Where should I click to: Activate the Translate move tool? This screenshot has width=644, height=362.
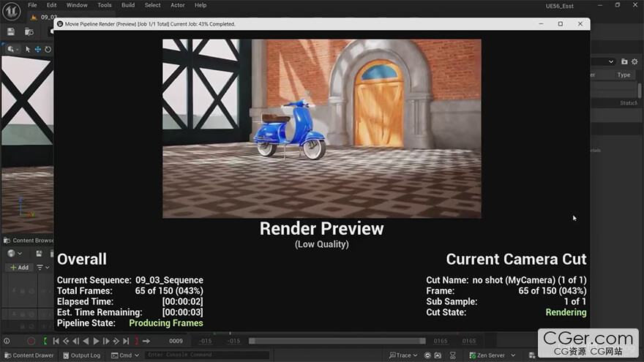pyautogui.click(x=38, y=50)
